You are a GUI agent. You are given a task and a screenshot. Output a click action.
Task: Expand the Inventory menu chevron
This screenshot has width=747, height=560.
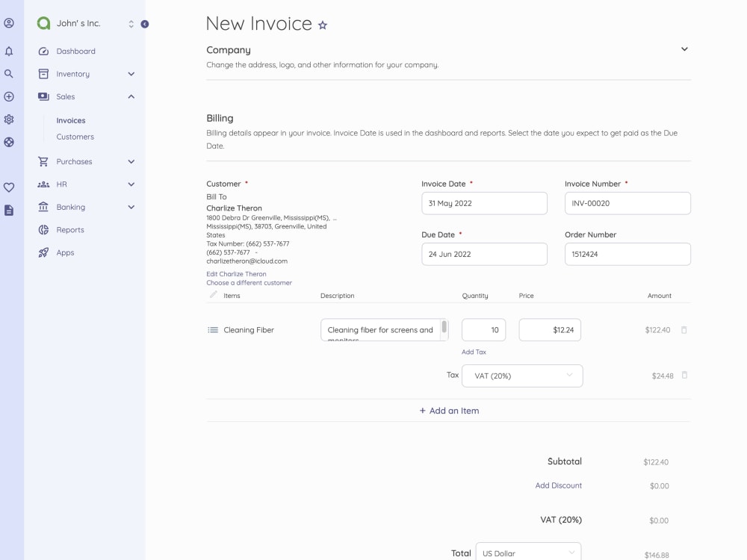click(131, 74)
